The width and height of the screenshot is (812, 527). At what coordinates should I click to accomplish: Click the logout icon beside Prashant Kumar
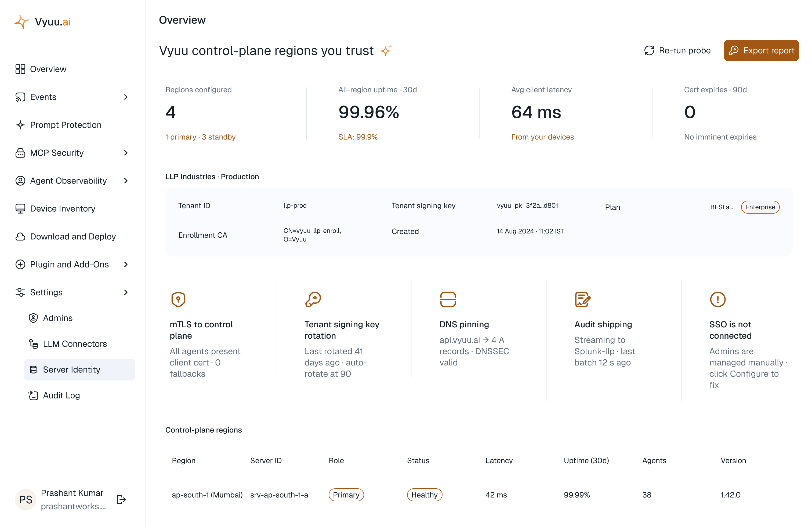point(121,500)
